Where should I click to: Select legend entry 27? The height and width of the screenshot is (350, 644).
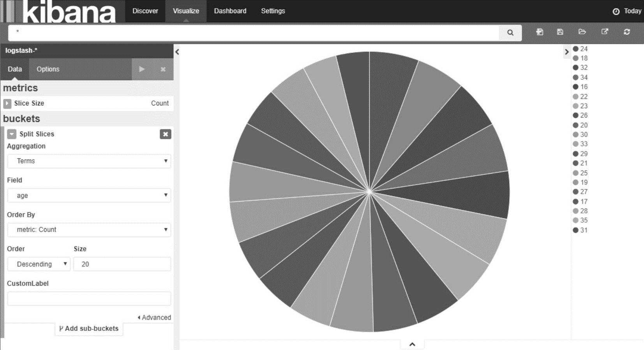coord(580,192)
